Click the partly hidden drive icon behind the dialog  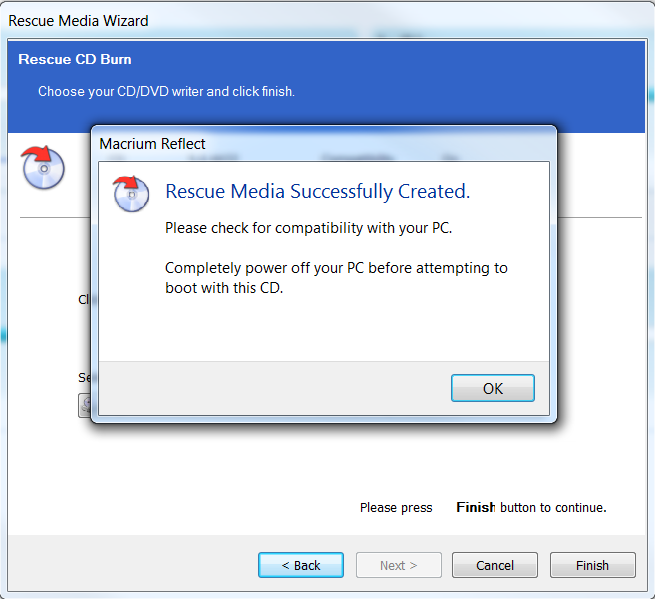click(x=85, y=405)
